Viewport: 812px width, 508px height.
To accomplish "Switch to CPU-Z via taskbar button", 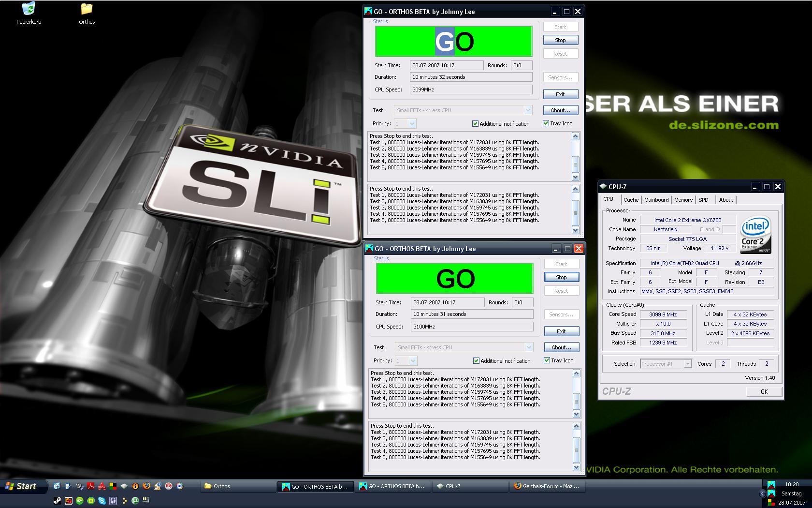I will [470, 486].
